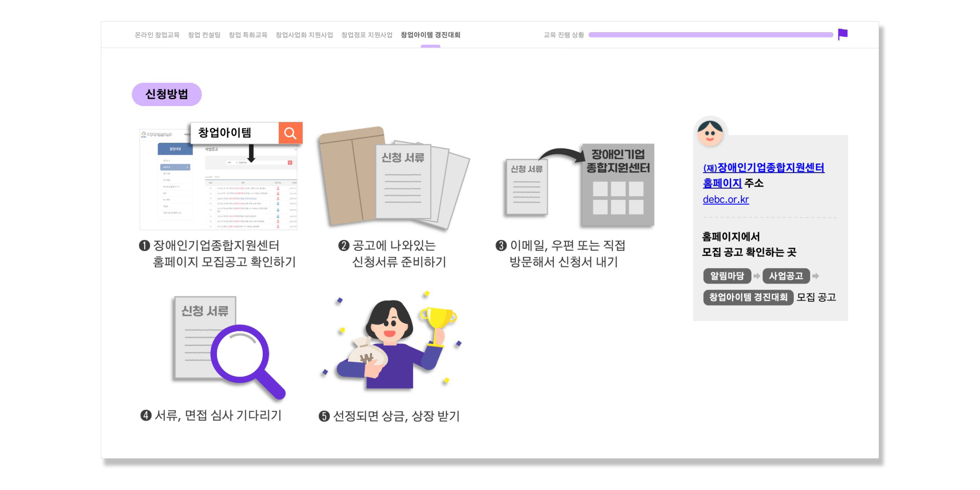Click the 교육 진행 상황 progress bar
980x490 pixels.
pos(711,35)
